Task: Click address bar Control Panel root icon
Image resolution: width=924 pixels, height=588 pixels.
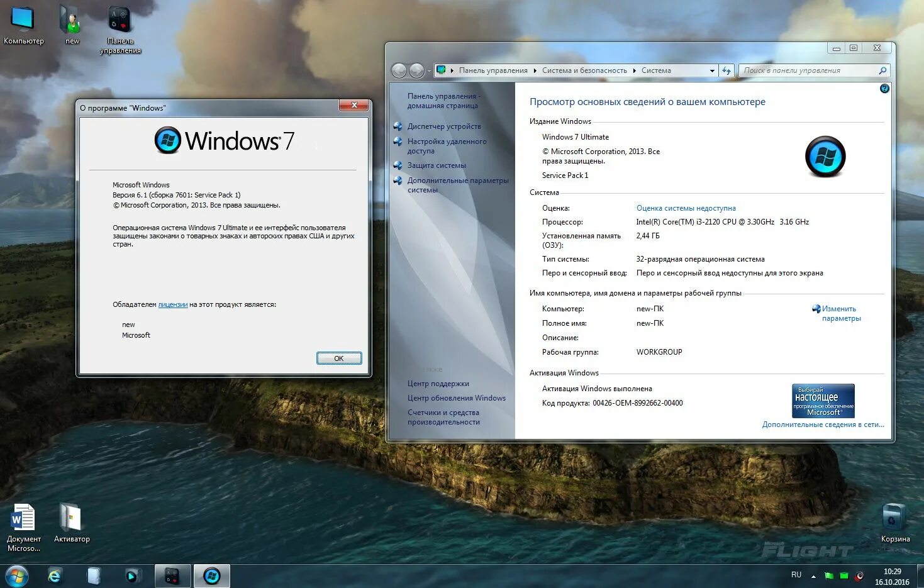Action: (x=442, y=70)
